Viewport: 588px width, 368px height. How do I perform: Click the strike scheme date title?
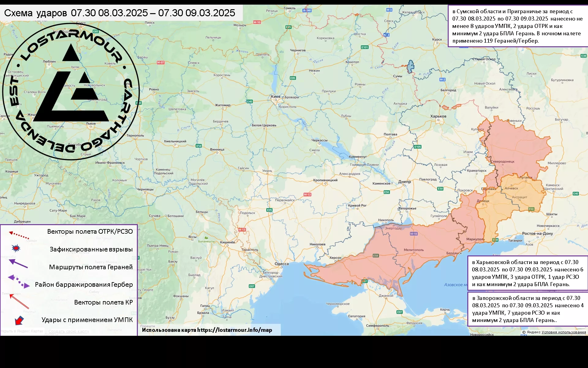(119, 13)
